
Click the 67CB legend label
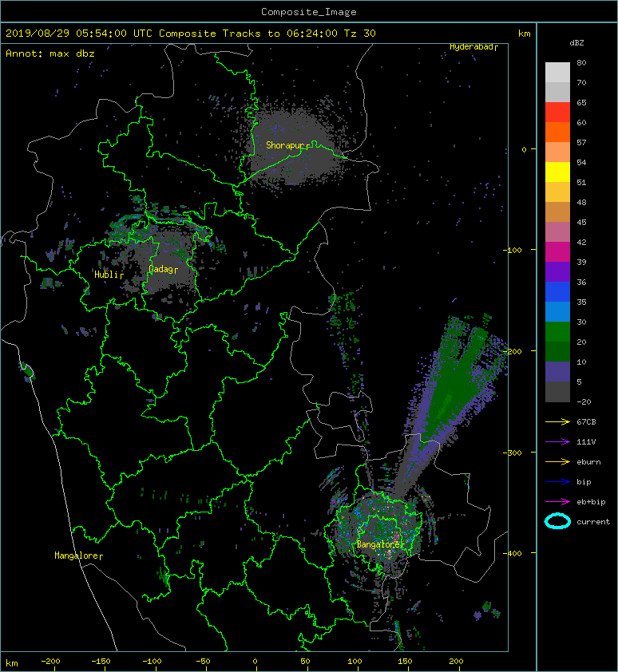pyautogui.click(x=586, y=421)
